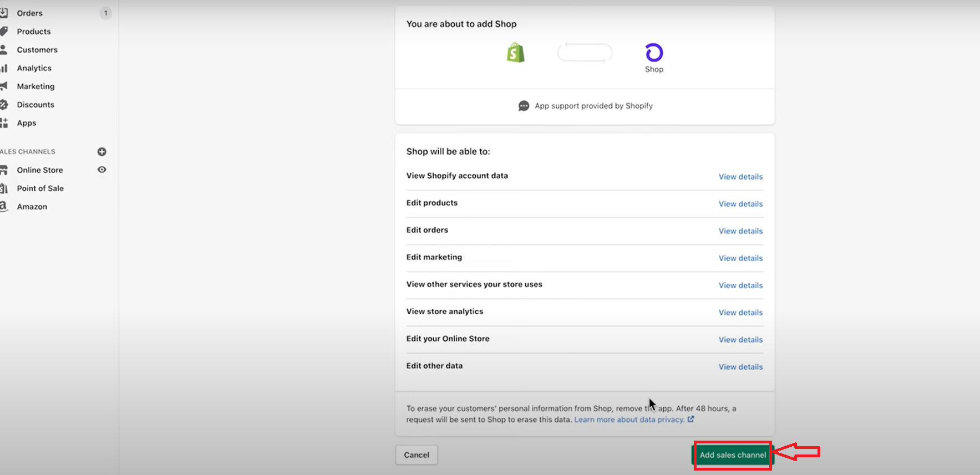This screenshot has height=475, width=980.
Task: View details for View store analytics
Action: (740, 312)
